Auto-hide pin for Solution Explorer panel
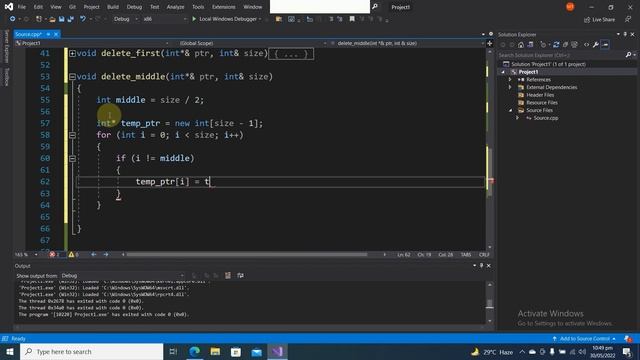 coord(625,34)
